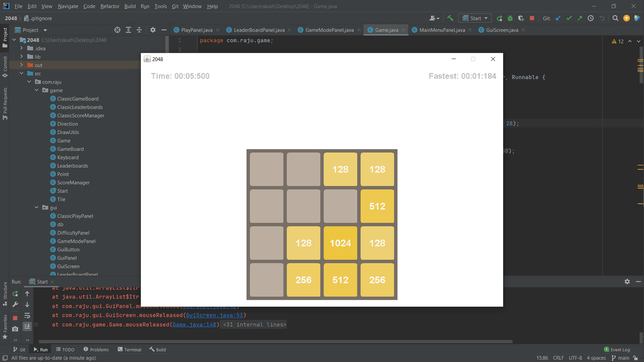
Task: Open the Refactor menu
Action: [110, 6]
